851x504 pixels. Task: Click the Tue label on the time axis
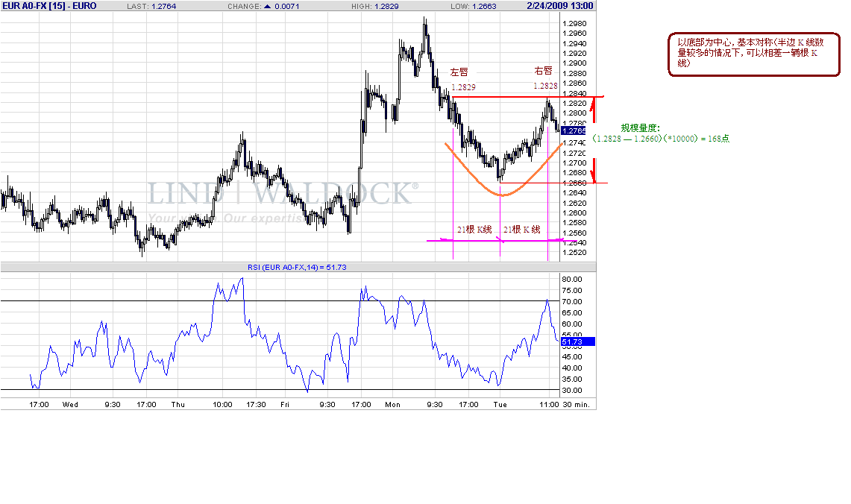coord(500,405)
